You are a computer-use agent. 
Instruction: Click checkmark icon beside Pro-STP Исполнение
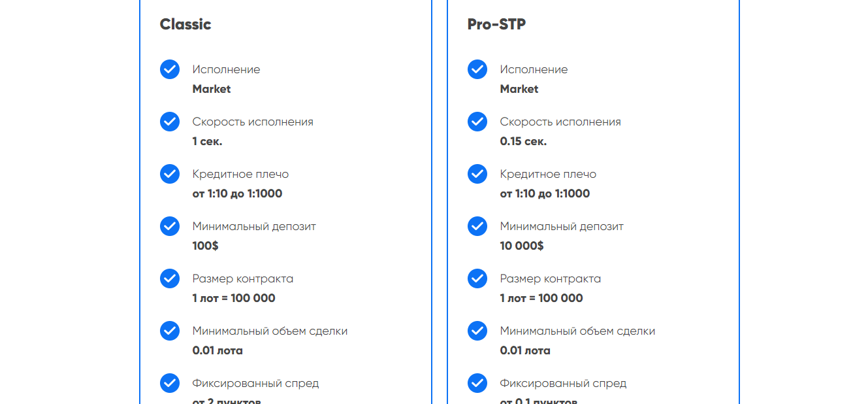pos(477,69)
